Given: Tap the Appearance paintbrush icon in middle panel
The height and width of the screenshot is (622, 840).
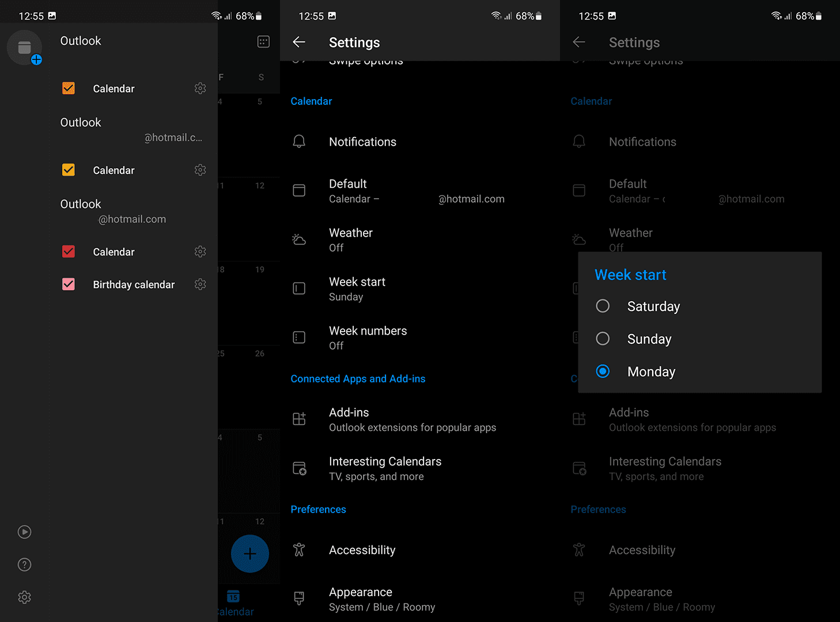Looking at the screenshot, I should [299, 598].
